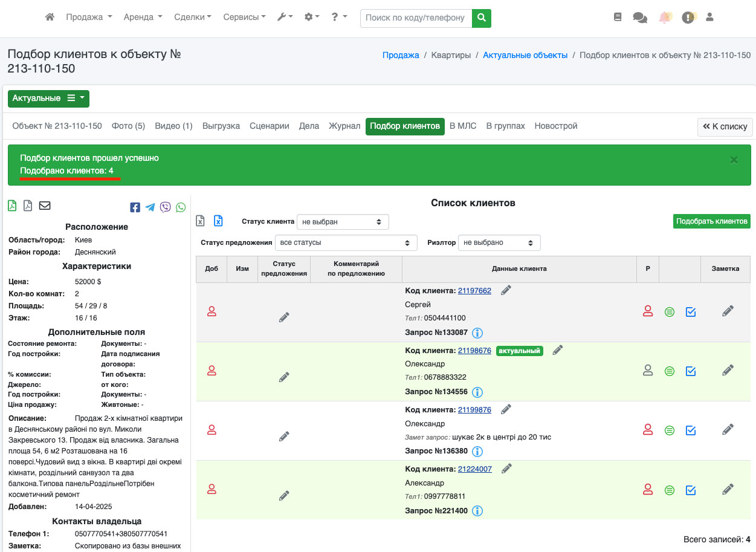Toggle blue checkbox icon for client 21224007

[x=691, y=490]
